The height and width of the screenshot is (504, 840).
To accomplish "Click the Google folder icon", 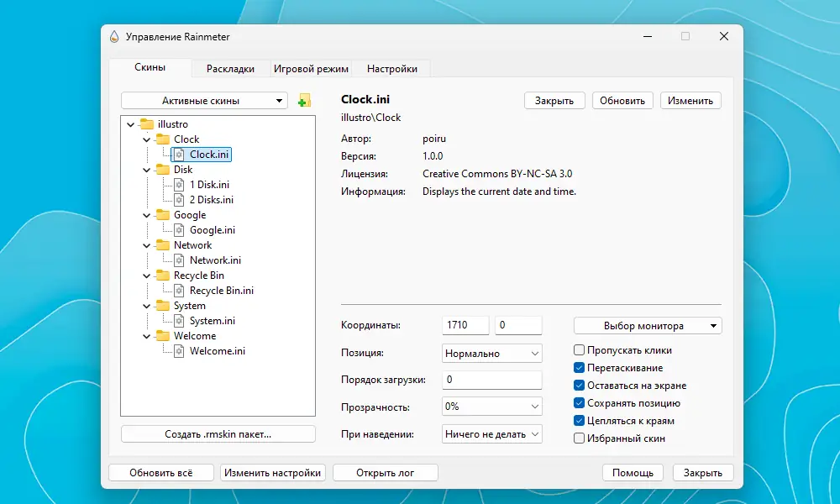I will [x=163, y=215].
